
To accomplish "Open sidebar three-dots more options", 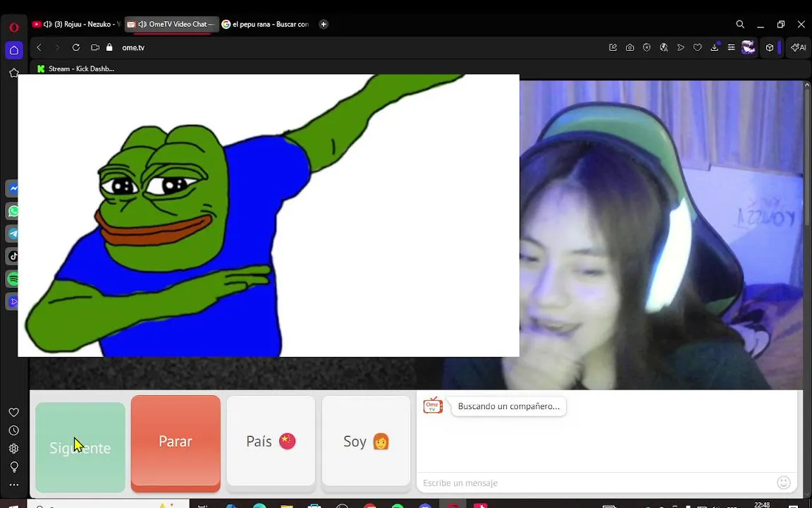I will [14, 485].
